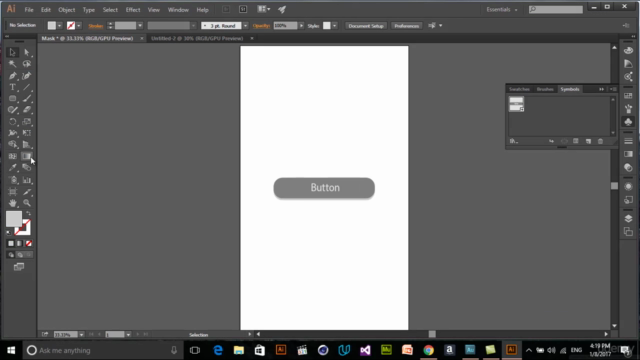Select the Eyedropper tool
Screen dimensions: 640x360
[12, 167]
